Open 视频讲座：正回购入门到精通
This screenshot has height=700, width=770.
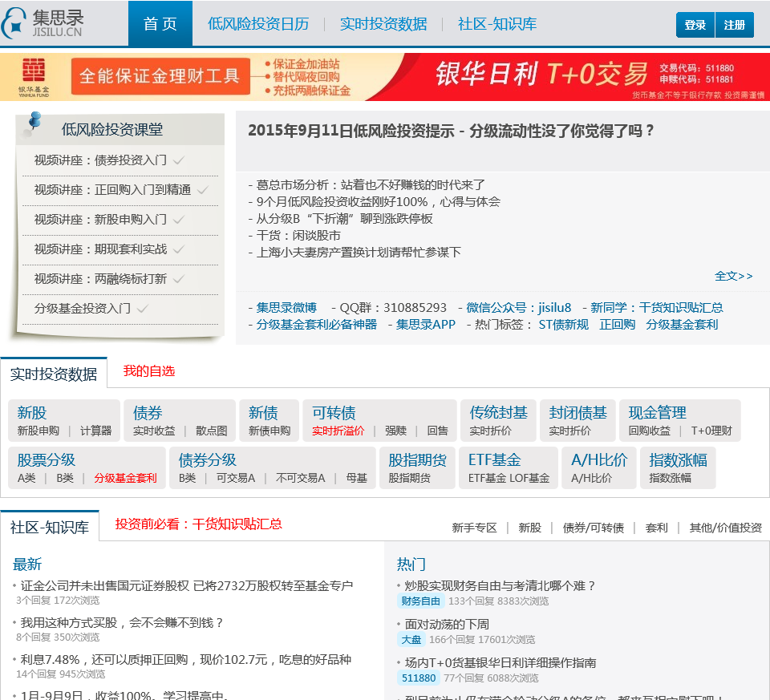[113, 189]
